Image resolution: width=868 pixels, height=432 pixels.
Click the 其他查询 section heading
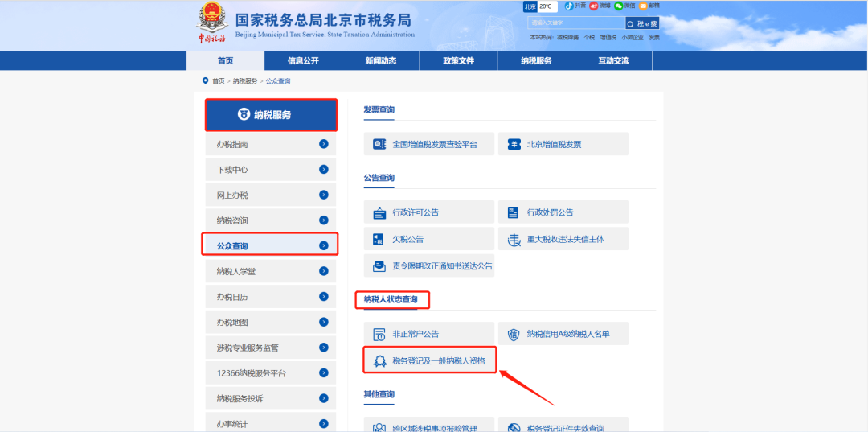coord(379,394)
